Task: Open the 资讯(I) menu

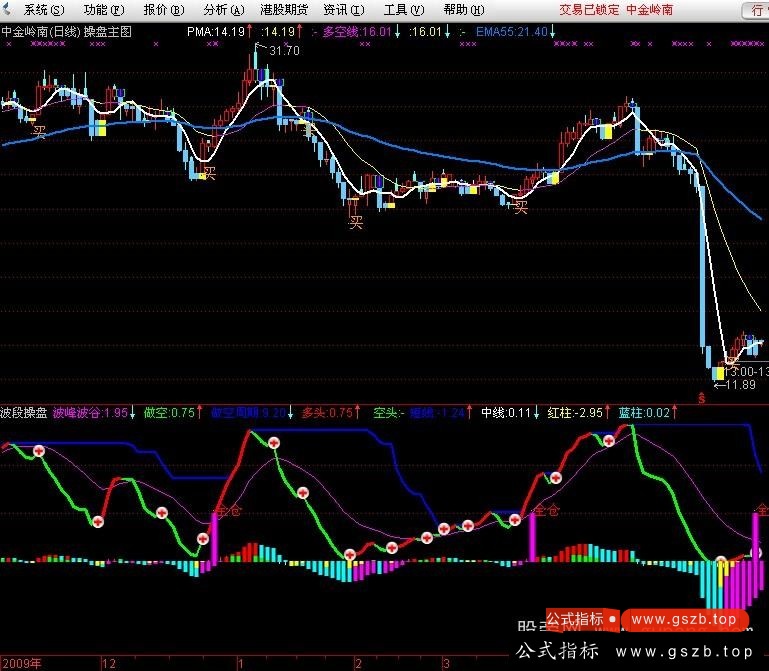Action: pos(343,10)
